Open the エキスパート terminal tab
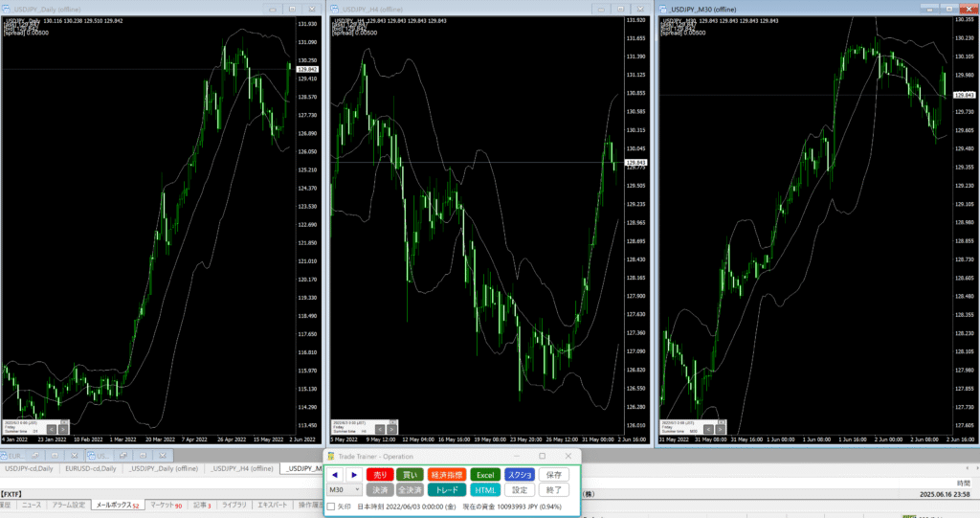 point(273,505)
